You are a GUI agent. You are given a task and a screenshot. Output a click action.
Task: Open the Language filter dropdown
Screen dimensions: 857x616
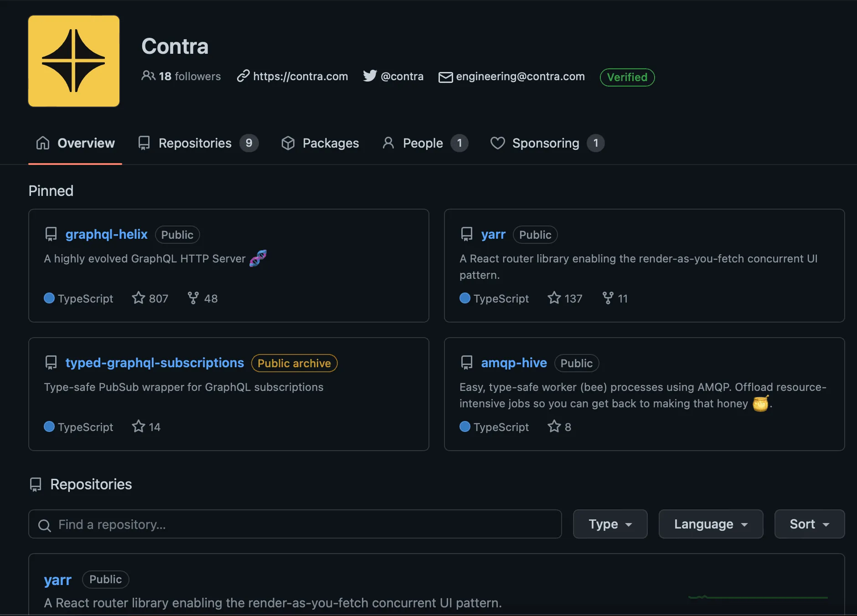[x=710, y=524]
